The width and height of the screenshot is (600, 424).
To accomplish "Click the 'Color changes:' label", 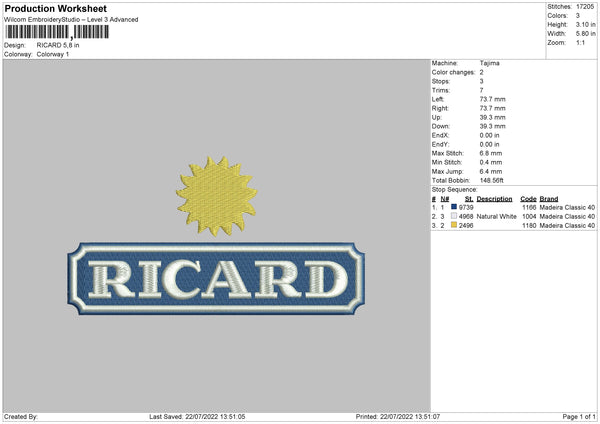I will pos(453,72).
